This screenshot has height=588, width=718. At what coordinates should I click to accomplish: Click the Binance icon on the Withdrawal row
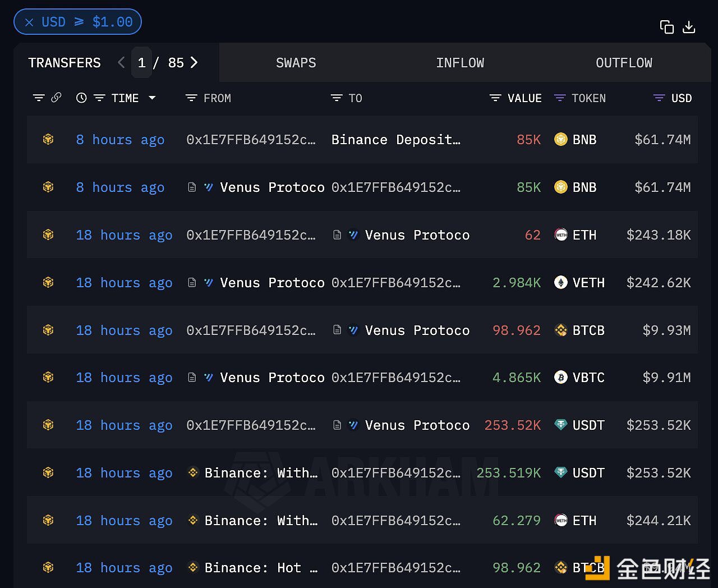tap(193, 473)
